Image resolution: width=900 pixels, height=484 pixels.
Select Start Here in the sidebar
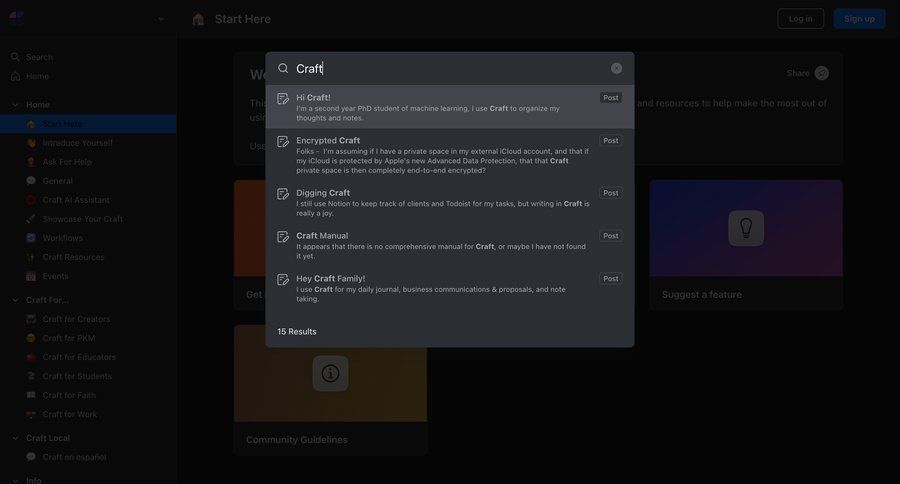[x=88, y=123]
